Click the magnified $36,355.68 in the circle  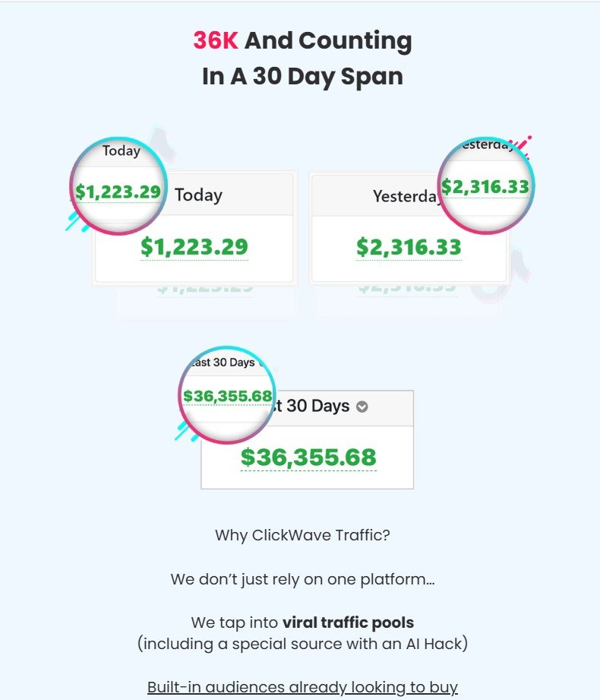coord(227,396)
